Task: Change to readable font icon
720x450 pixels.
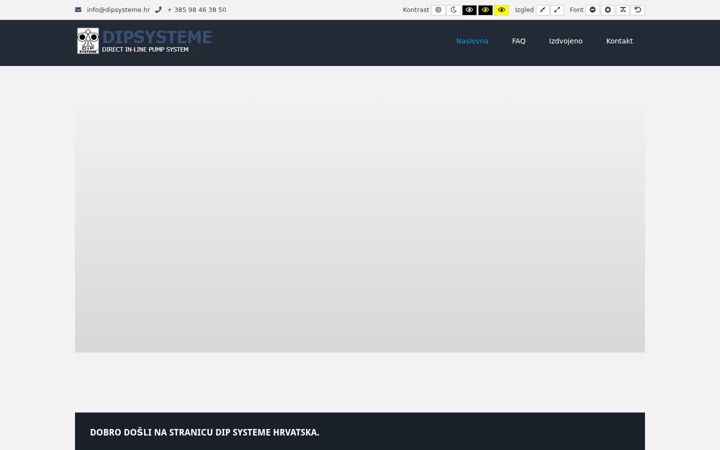Action: 623,10
